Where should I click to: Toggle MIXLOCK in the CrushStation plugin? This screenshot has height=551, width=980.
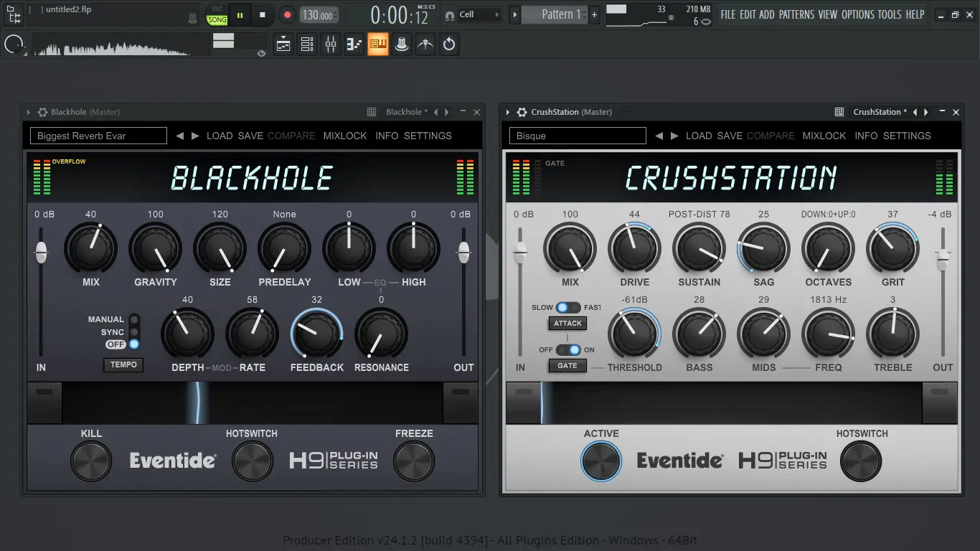[x=824, y=136]
